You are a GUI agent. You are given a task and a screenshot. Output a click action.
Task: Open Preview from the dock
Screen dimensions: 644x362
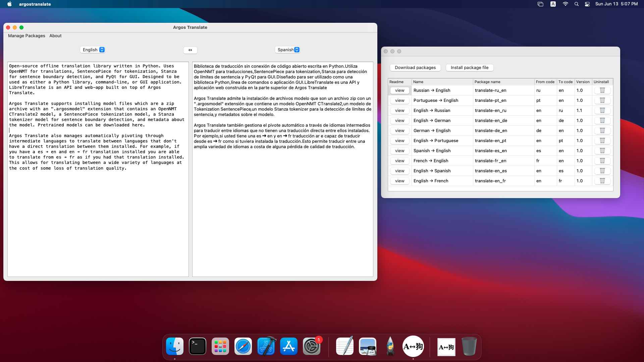pyautogui.click(x=368, y=346)
